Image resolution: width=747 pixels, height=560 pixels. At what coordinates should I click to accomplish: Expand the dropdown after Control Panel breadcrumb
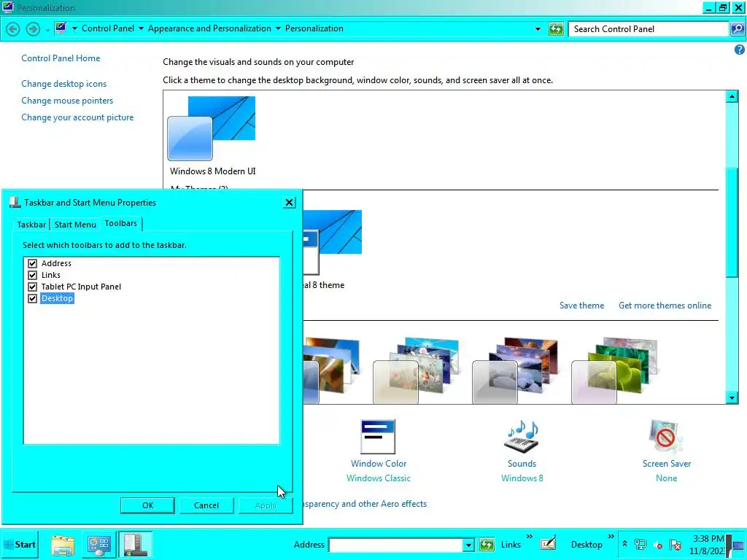(141, 28)
